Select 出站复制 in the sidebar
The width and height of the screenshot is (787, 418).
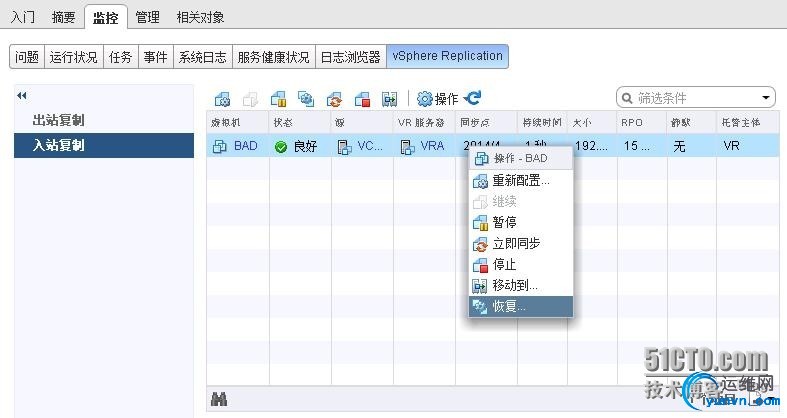pyautogui.click(x=104, y=120)
